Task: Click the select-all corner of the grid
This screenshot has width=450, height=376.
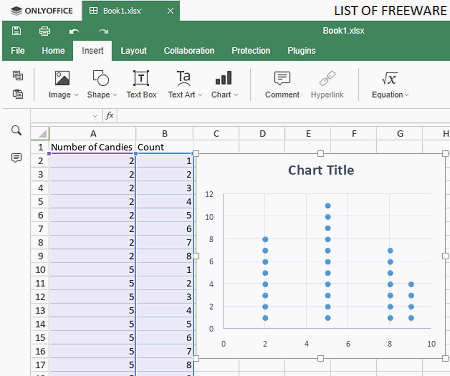Action: point(40,134)
